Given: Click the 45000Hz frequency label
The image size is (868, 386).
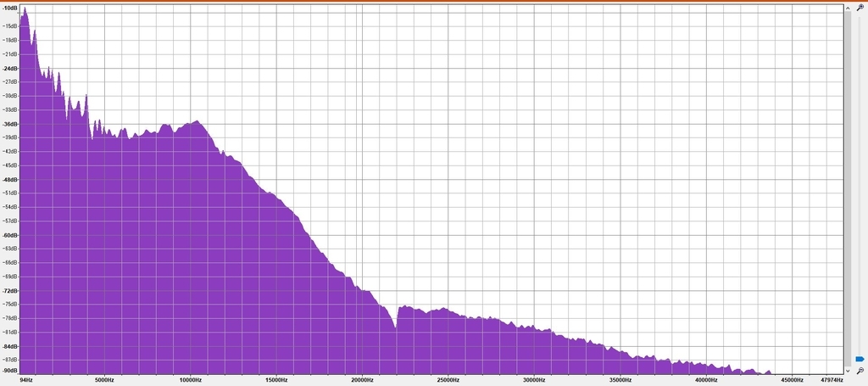Looking at the screenshot, I should tap(793, 380).
